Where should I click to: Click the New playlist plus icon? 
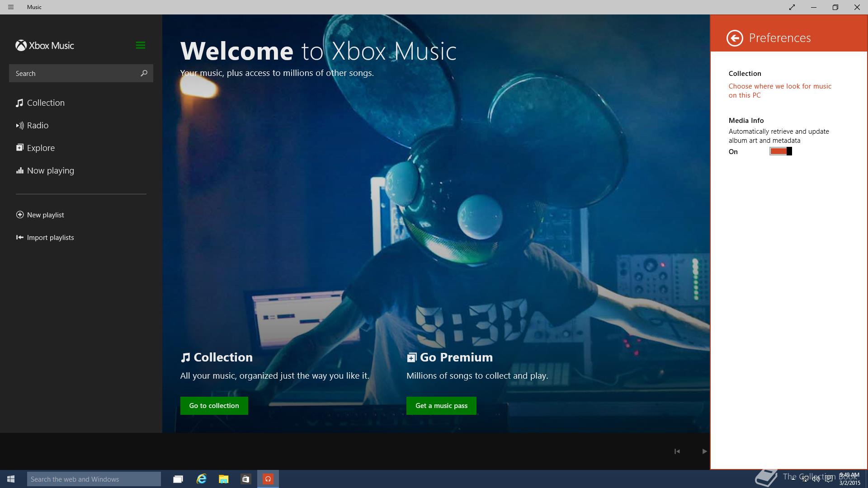coord(20,215)
